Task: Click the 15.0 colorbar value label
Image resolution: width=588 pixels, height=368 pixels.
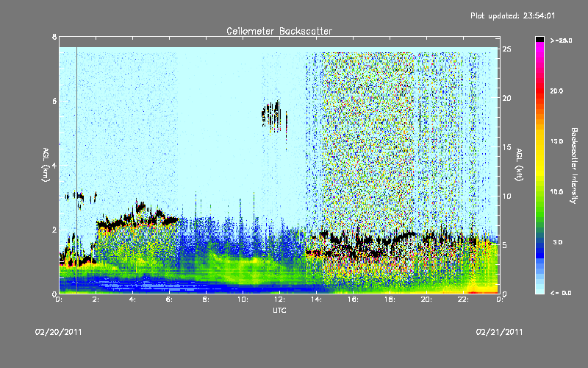Action: point(556,141)
